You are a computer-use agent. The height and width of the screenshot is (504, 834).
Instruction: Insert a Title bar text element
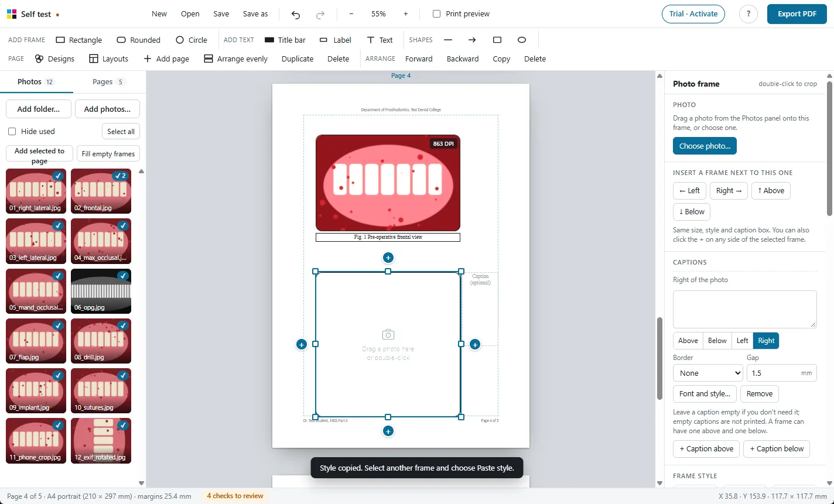click(x=285, y=40)
